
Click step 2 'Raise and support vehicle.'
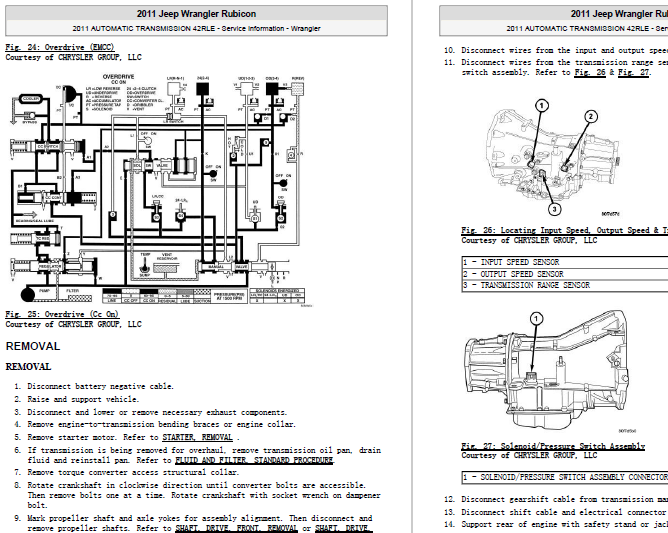point(83,399)
